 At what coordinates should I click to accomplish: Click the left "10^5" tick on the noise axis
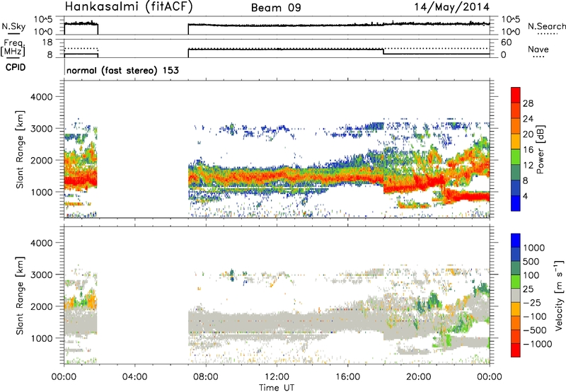pos(43,20)
